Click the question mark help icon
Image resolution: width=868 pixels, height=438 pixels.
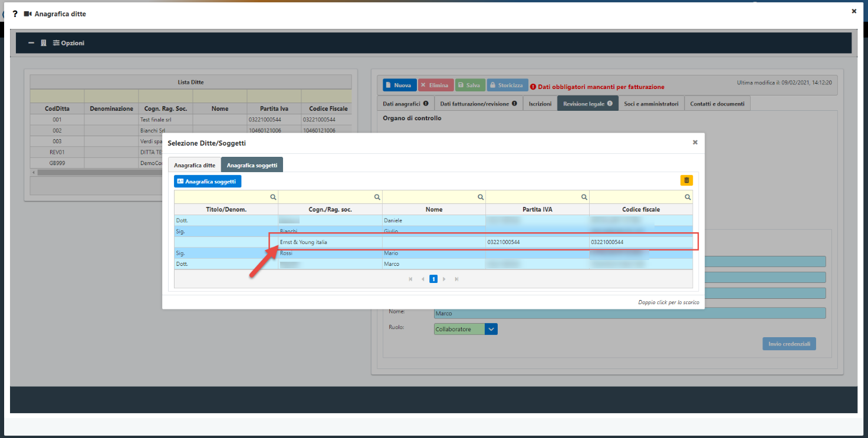coord(15,14)
